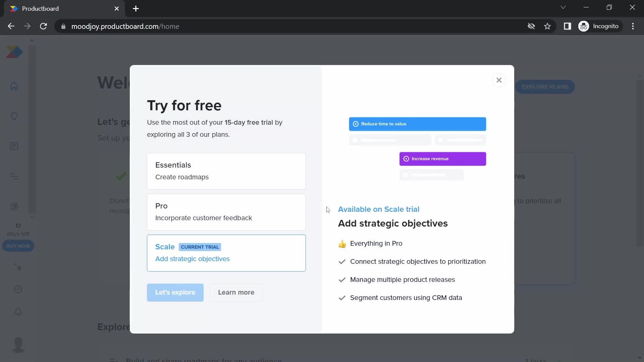Reload the page with refresh icon
Screen dimensions: 644x362
pyautogui.click(x=43, y=26)
